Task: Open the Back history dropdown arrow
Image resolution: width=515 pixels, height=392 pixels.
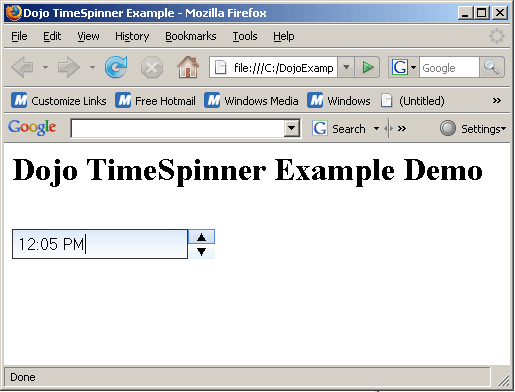Action: point(45,68)
